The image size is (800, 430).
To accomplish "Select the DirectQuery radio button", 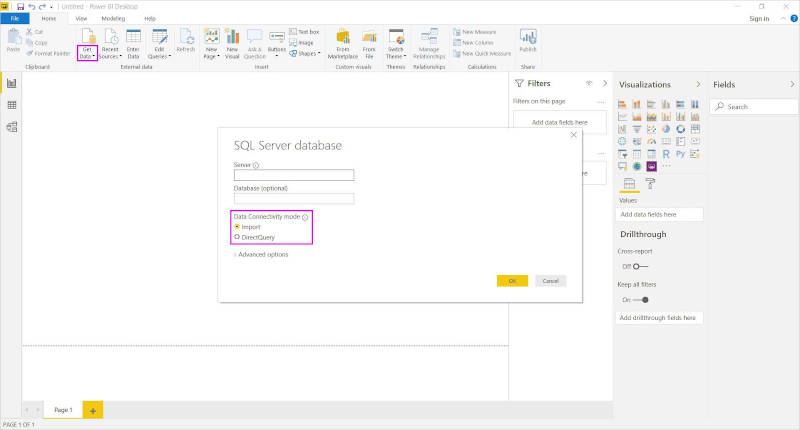I will (x=237, y=237).
